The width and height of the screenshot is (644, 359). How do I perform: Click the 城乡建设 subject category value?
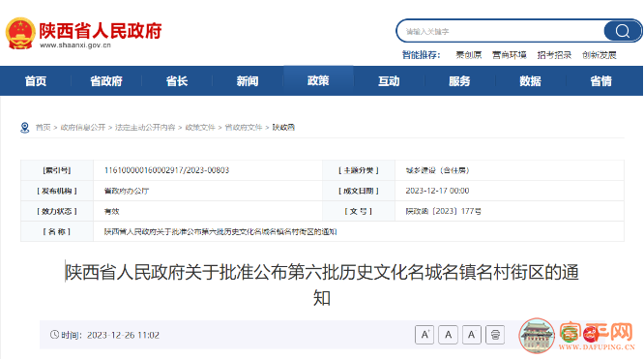tap(437, 170)
